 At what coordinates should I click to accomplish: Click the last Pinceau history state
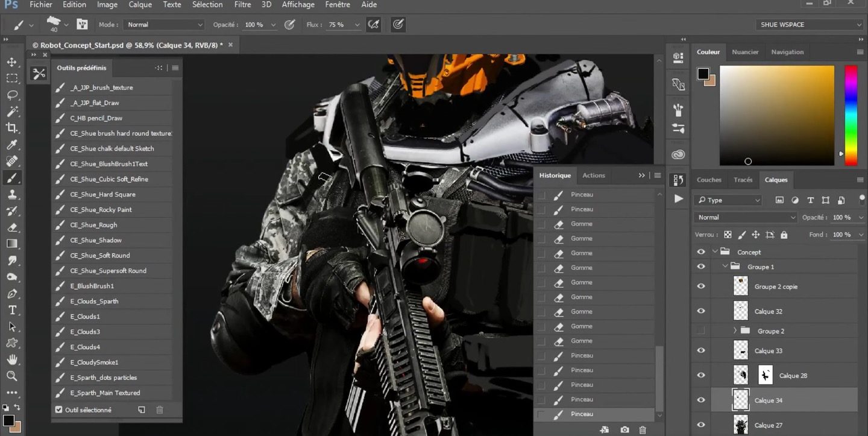click(595, 414)
